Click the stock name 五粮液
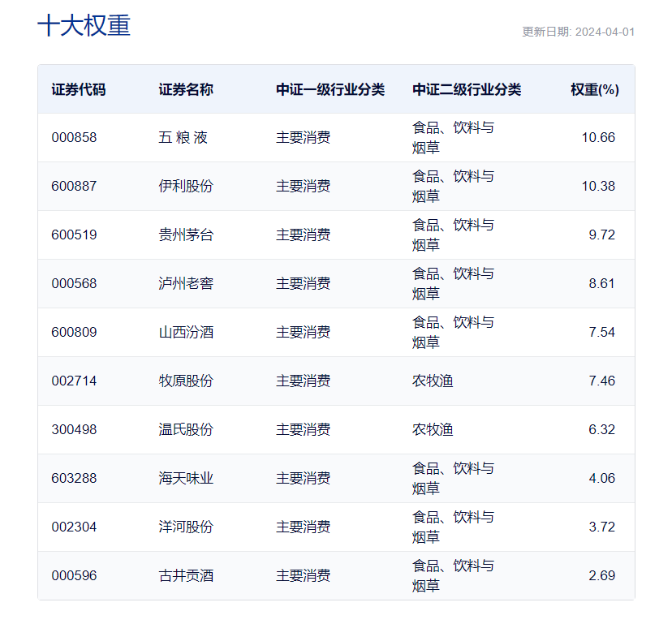The height and width of the screenshot is (624, 672). click(x=183, y=138)
